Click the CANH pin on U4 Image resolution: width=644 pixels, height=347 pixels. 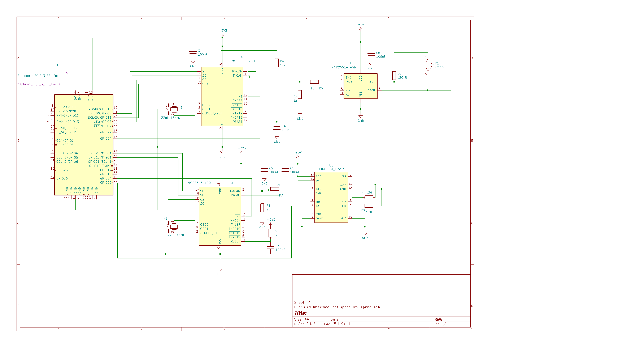(x=371, y=82)
